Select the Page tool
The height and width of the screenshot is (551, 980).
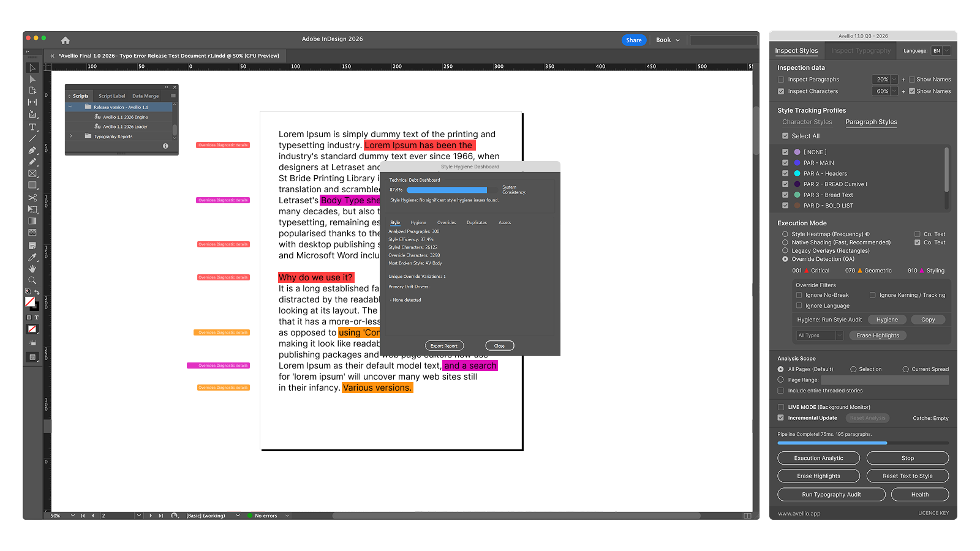[32, 91]
